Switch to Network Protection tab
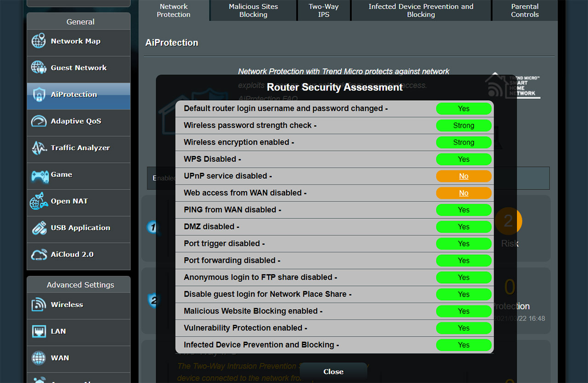This screenshot has width=588, height=383. click(x=174, y=10)
